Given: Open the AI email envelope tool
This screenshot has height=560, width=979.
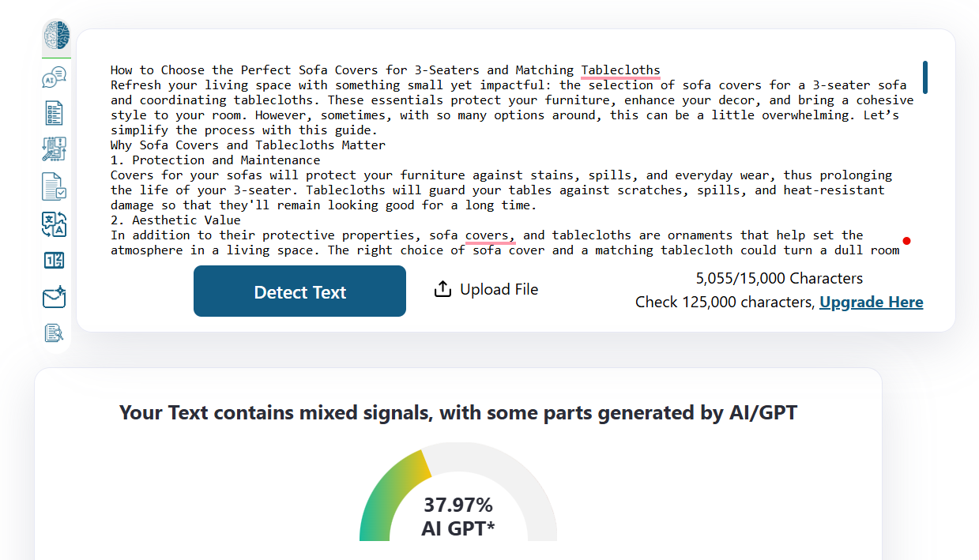Looking at the screenshot, I should click(54, 297).
